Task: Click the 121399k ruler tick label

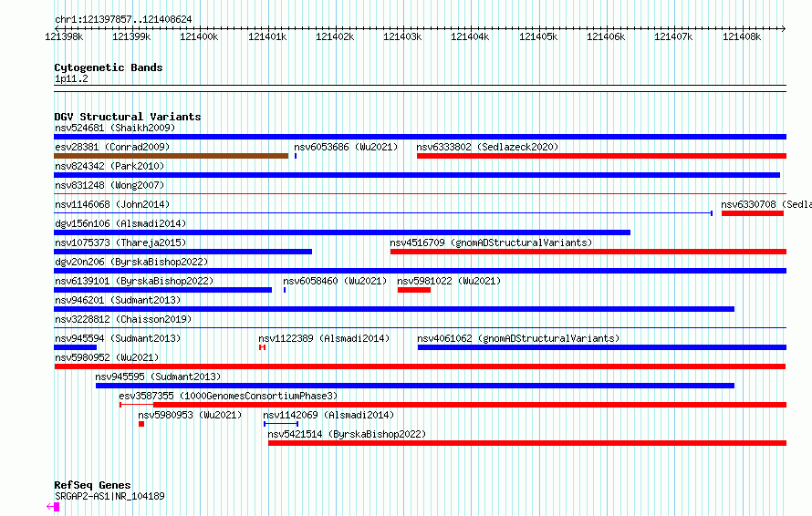Action: coord(131,36)
